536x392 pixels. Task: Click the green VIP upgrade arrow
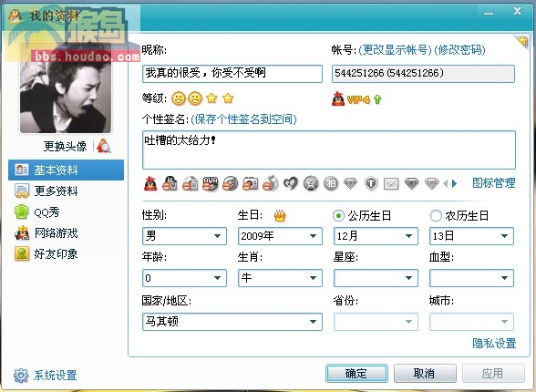pos(377,99)
